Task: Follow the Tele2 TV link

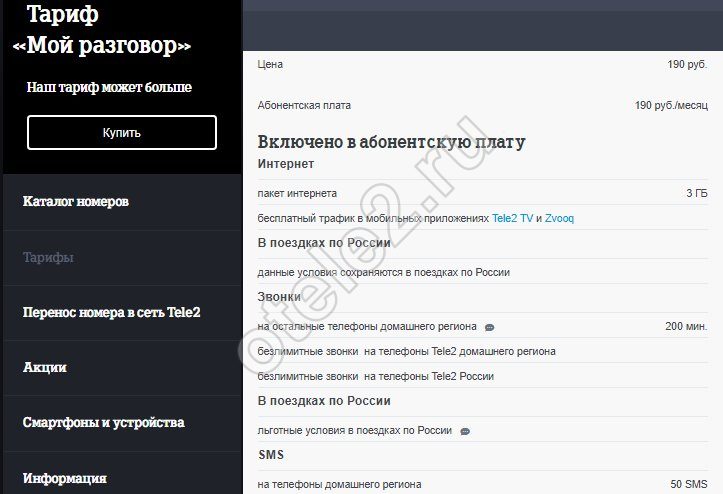Action: [512, 218]
